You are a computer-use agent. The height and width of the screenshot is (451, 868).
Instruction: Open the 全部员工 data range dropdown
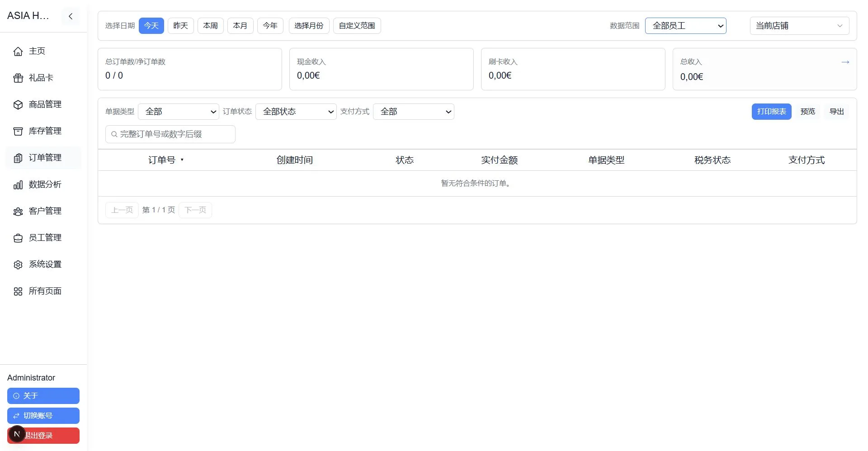(x=686, y=26)
